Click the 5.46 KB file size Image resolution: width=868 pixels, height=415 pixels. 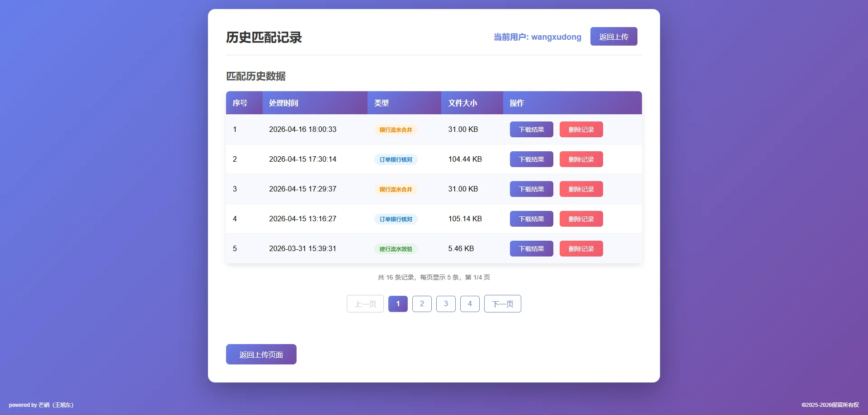pos(461,249)
